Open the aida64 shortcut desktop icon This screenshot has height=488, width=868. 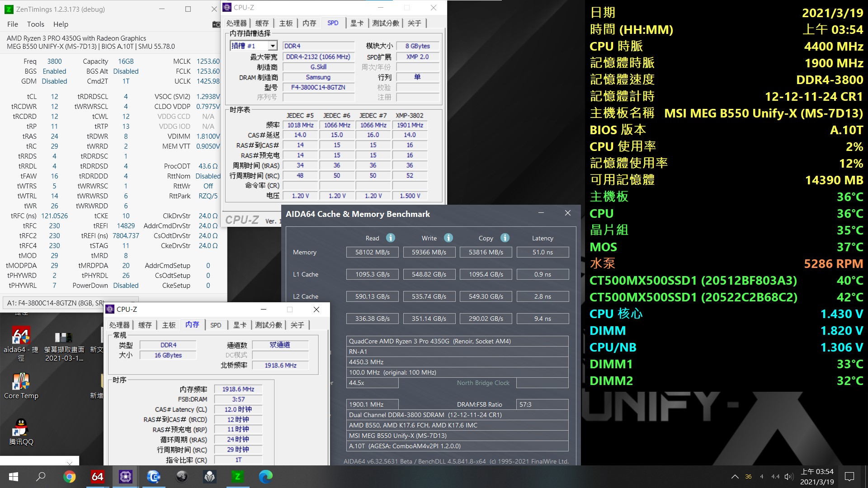(21, 343)
